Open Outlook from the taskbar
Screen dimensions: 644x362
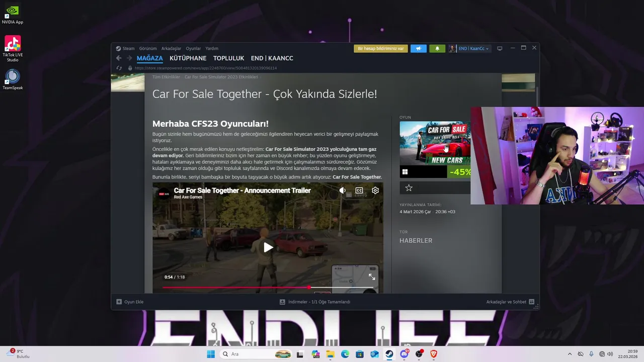tap(374, 354)
